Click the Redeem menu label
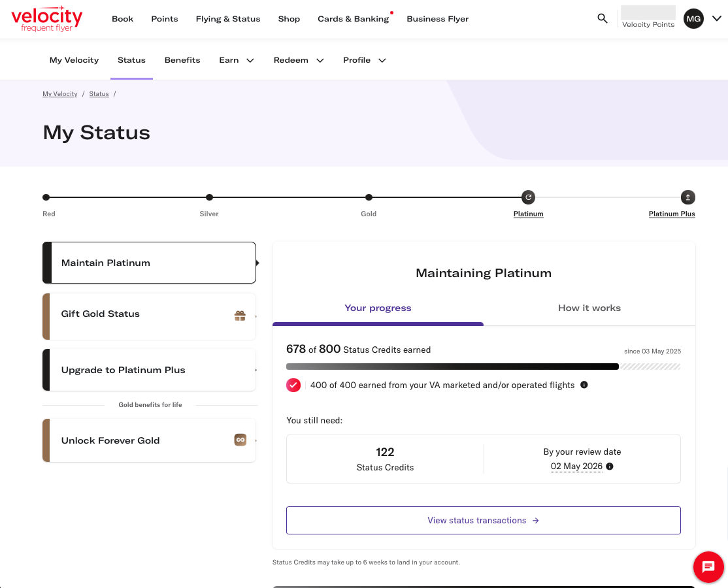Image resolution: width=728 pixels, height=588 pixels. point(291,60)
